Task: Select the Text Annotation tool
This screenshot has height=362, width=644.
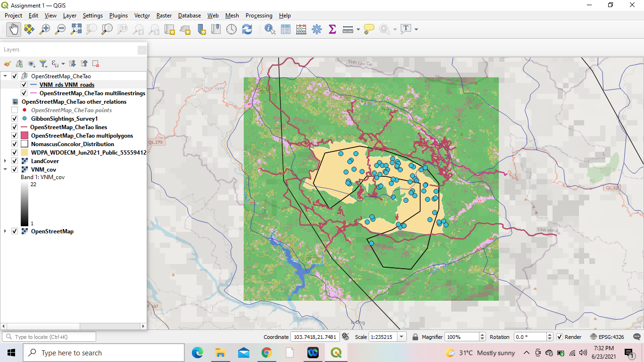Action: click(406, 29)
